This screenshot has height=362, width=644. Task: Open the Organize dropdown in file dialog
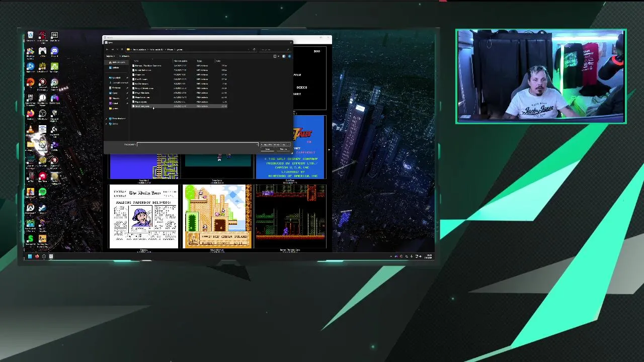(x=110, y=56)
